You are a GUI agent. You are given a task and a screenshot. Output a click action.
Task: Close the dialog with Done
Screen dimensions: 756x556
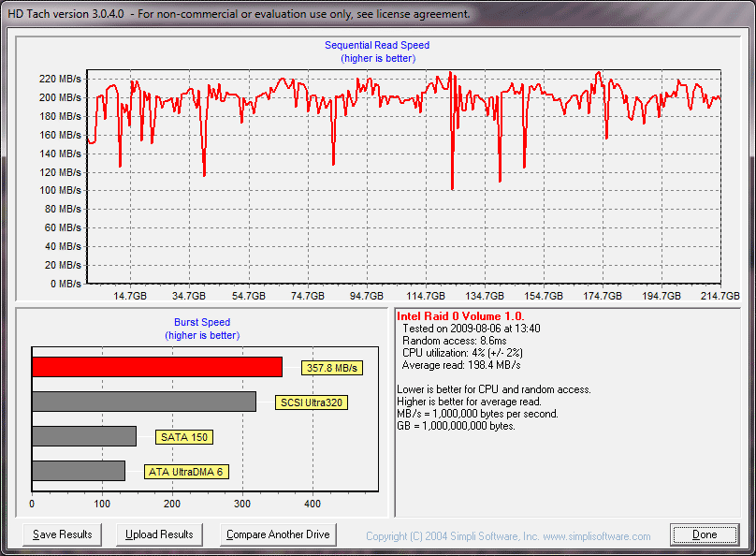[705, 534]
